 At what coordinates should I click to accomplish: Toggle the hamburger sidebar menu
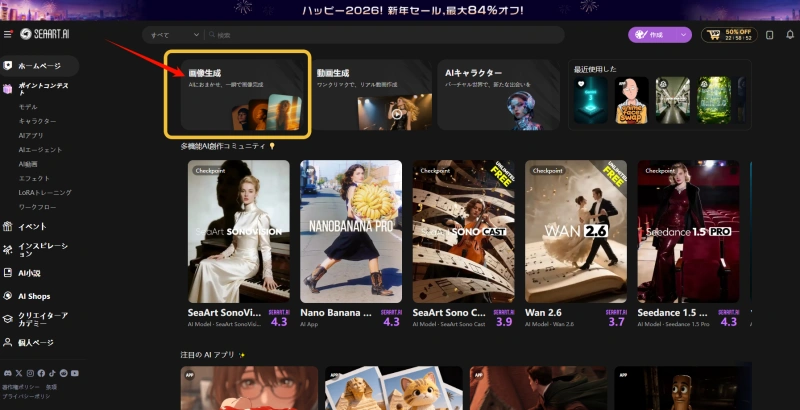[x=8, y=34]
